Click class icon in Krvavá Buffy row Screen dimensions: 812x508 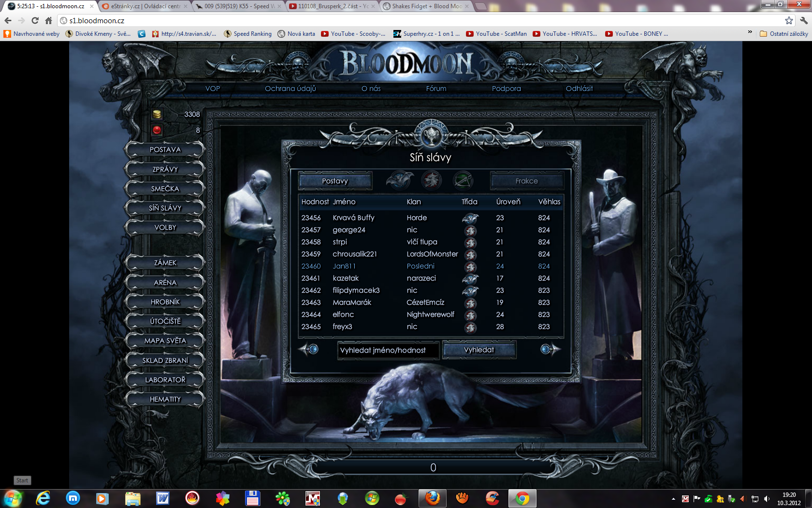[470, 218]
